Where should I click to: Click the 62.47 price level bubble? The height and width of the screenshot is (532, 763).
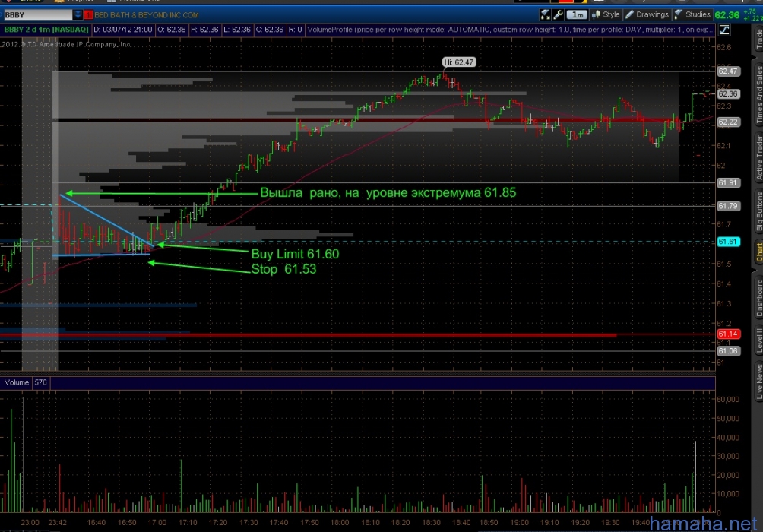pyautogui.click(x=728, y=71)
